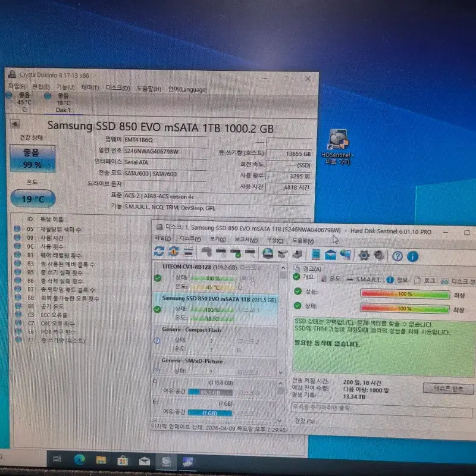Click the comment field 주석을 추가하려면 클릭
The height and width of the screenshot is (476, 476).
[x=382, y=409]
